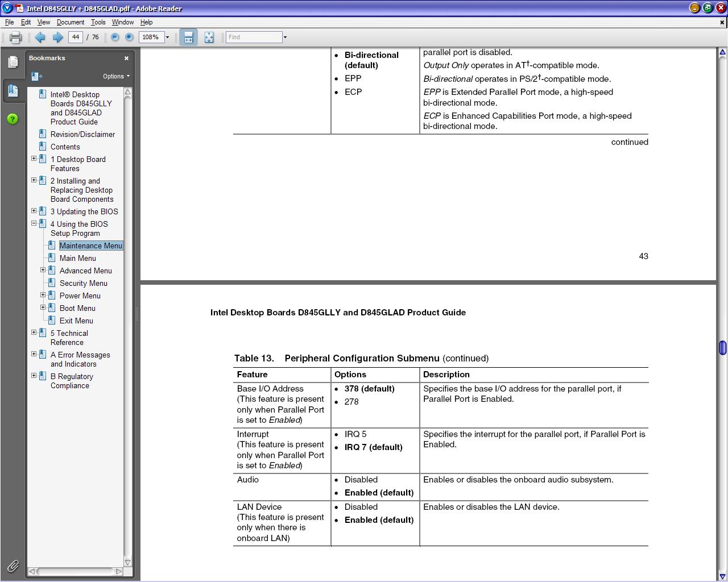Click the zoom out minus button

[115, 37]
